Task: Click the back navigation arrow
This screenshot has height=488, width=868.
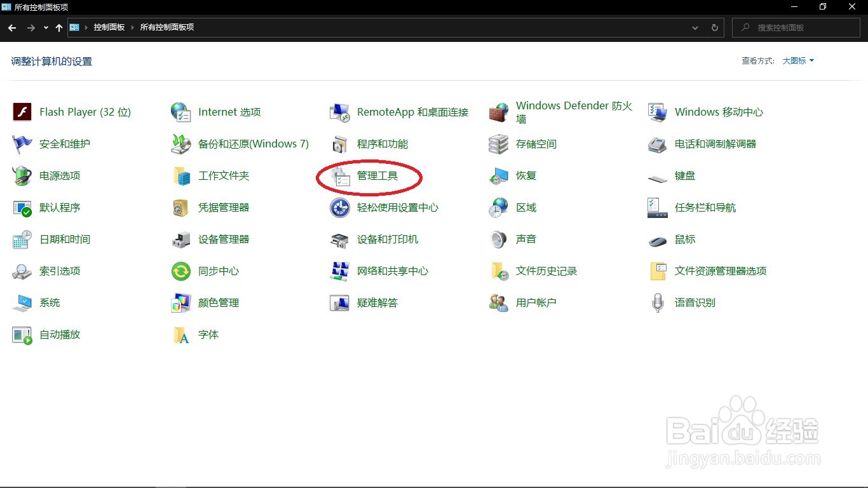Action: click(11, 27)
